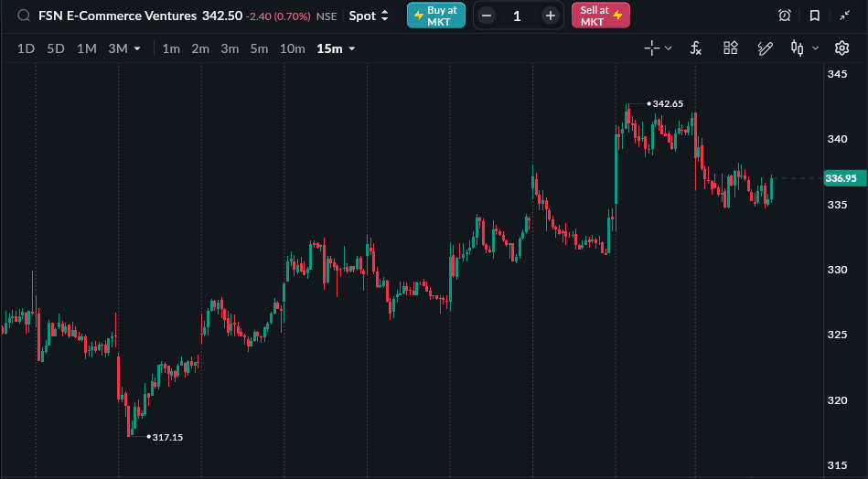The height and width of the screenshot is (479, 868).
Task: Open the chart layout grid icon
Action: (731, 48)
